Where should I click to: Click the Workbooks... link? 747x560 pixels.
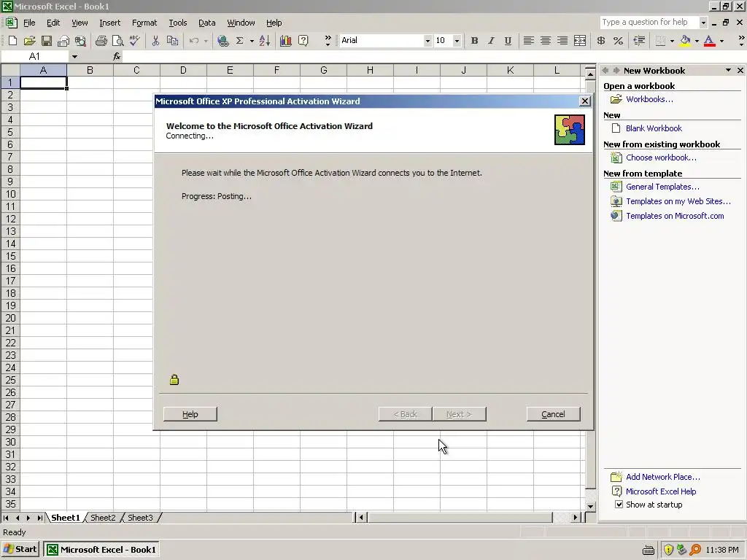click(x=649, y=99)
